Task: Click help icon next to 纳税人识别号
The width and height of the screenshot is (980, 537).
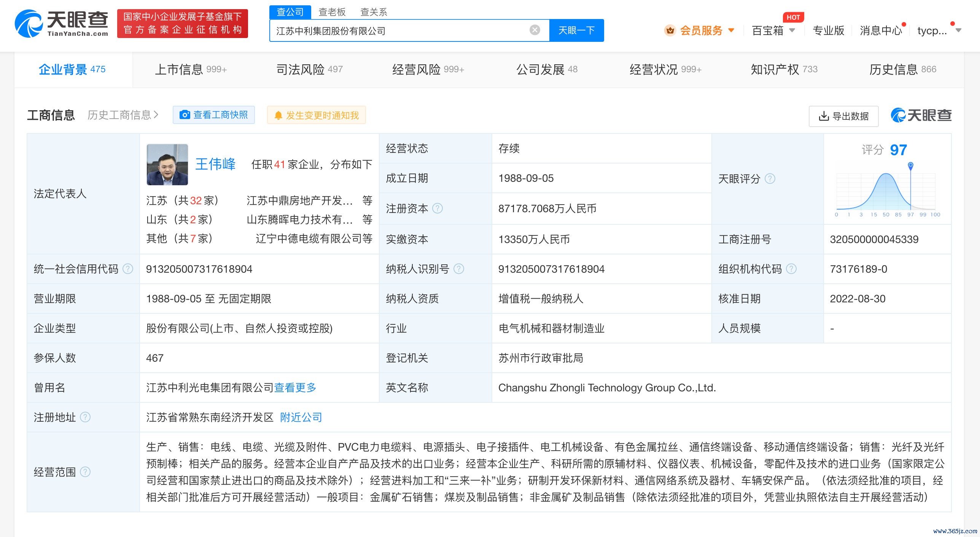Action: pyautogui.click(x=459, y=269)
